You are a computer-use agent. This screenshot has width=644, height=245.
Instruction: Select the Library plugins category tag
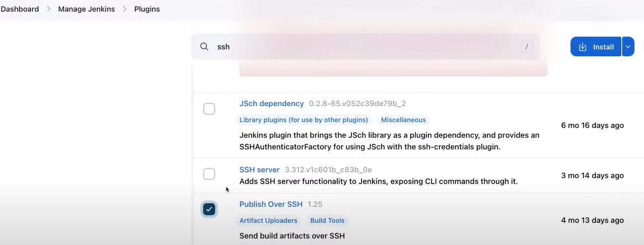303,120
